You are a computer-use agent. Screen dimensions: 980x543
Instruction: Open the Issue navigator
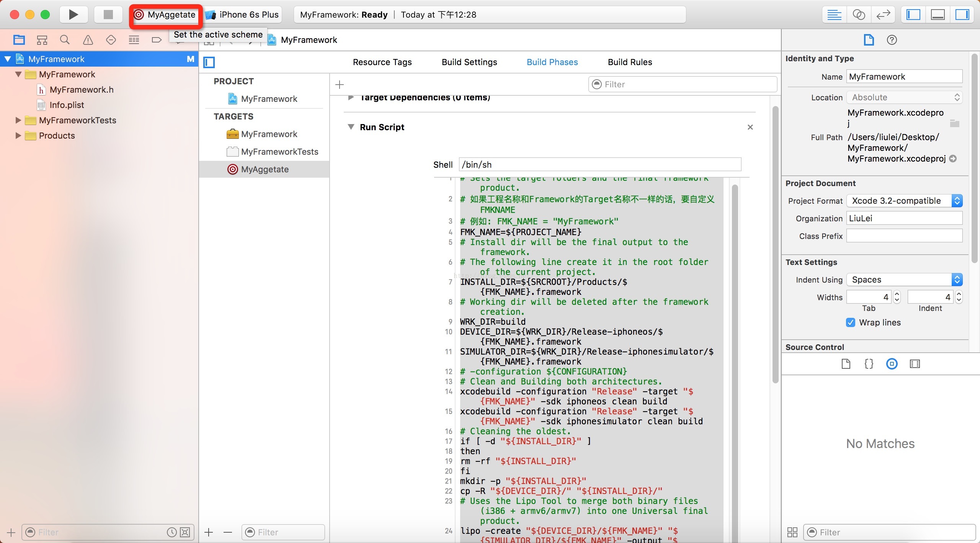coord(88,40)
